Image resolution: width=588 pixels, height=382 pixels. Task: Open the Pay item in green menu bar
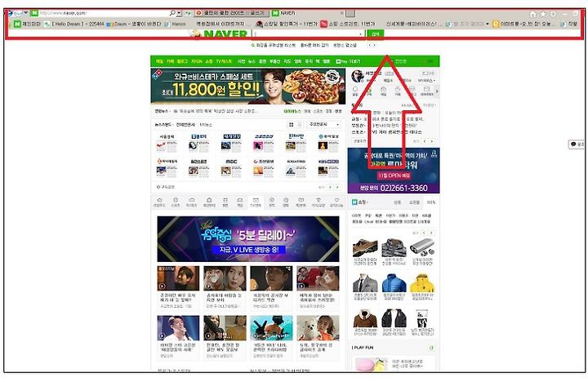[x=341, y=61]
